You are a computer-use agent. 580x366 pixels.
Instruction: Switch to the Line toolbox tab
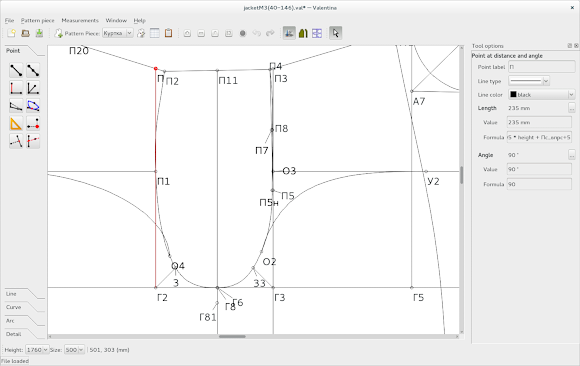point(11,294)
